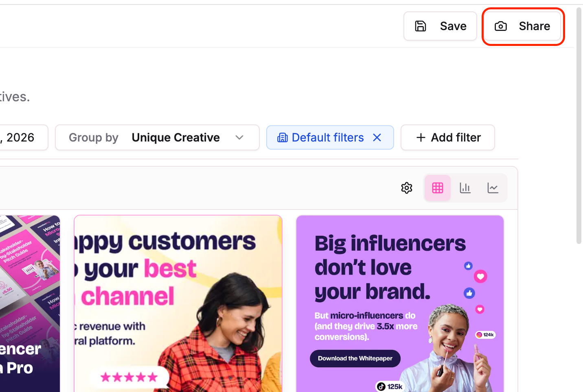Open the gear settings for the view
The width and height of the screenshot is (583, 392).
tap(407, 188)
